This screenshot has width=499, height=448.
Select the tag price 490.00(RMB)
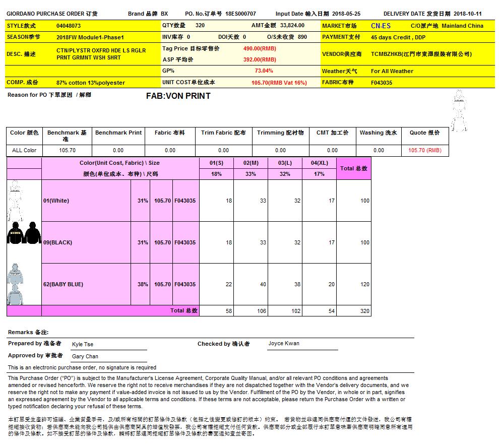(260, 48)
